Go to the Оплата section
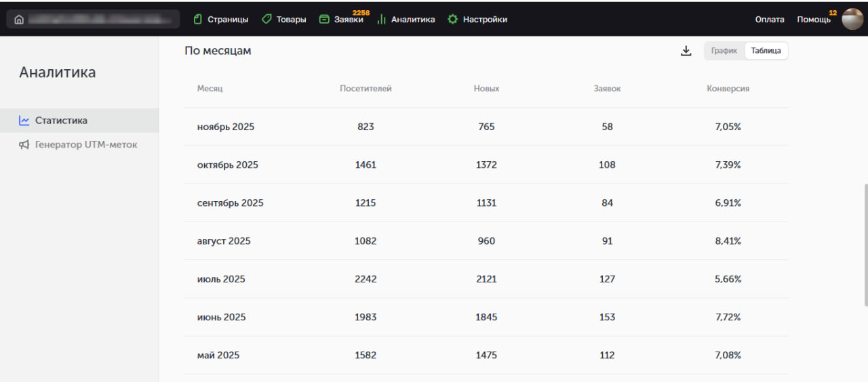Viewport: 868px width, 382px height. 770,20
